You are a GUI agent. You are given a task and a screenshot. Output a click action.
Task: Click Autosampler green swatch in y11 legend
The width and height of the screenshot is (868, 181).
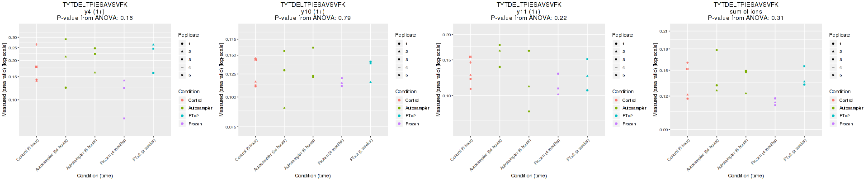tap(616, 108)
